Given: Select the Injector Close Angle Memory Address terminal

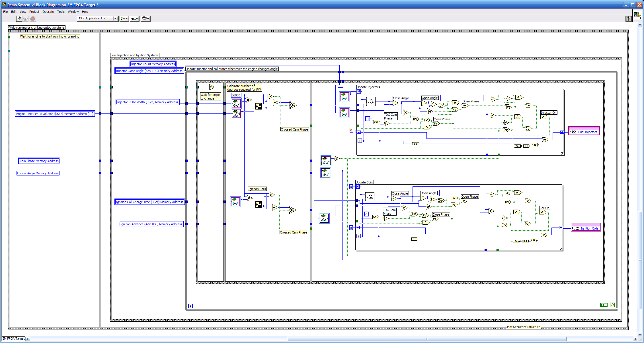Looking at the screenshot, I should pyautogui.click(x=149, y=71).
